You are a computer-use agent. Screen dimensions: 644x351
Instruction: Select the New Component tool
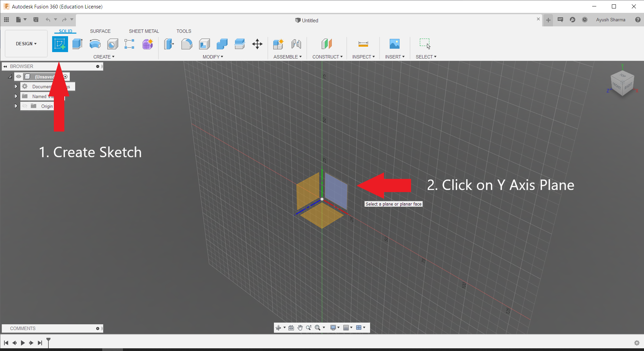pyautogui.click(x=278, y=44)
